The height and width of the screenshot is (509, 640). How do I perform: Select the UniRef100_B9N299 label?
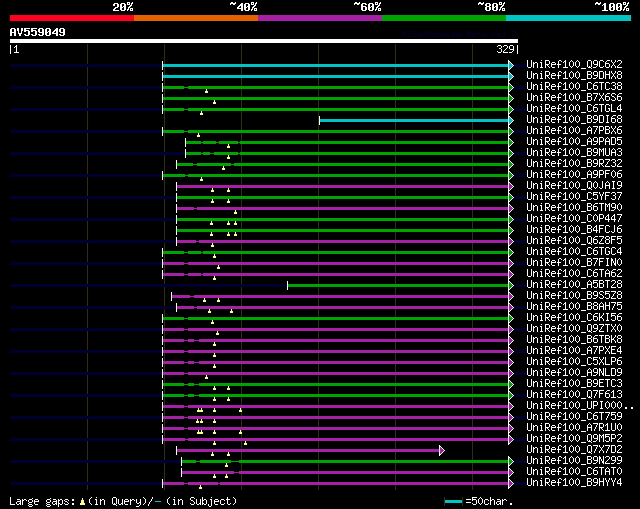pyautogui.click(x=574, y=461)
